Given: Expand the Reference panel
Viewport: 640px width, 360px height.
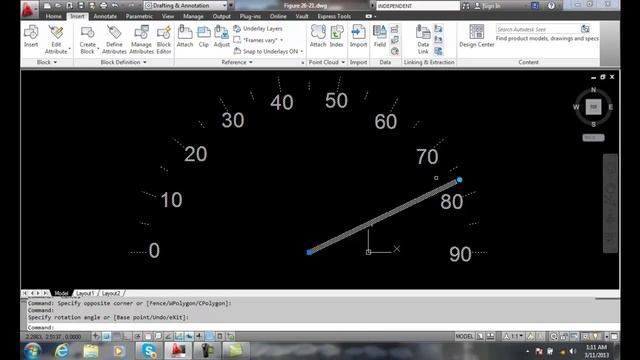Looking at the screenshot, I should [x=237, y=62].
